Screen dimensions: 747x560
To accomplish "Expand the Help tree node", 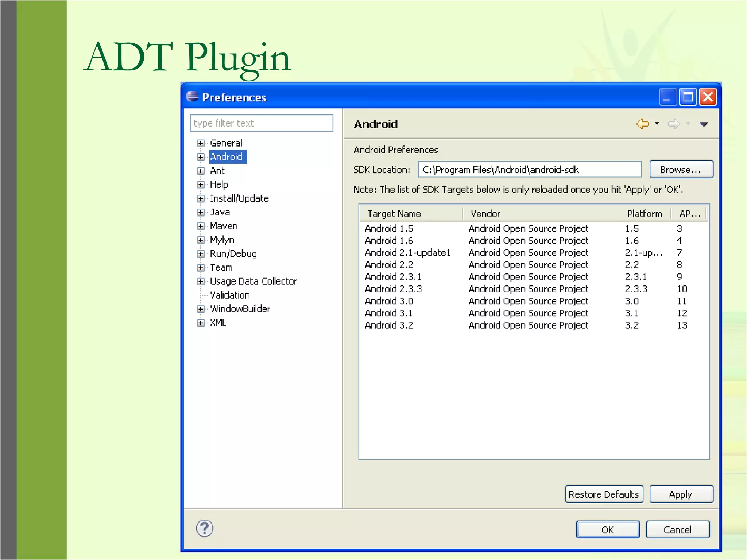I will [200, 185].
